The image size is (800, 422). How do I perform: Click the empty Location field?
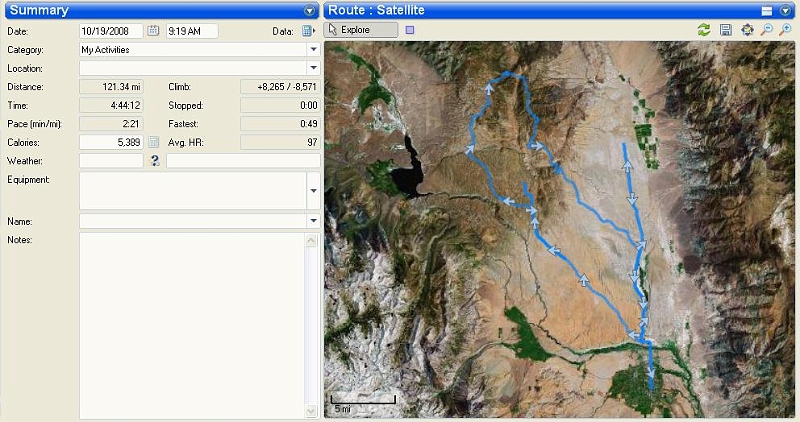pyautogui.click(x=193, y=68)
